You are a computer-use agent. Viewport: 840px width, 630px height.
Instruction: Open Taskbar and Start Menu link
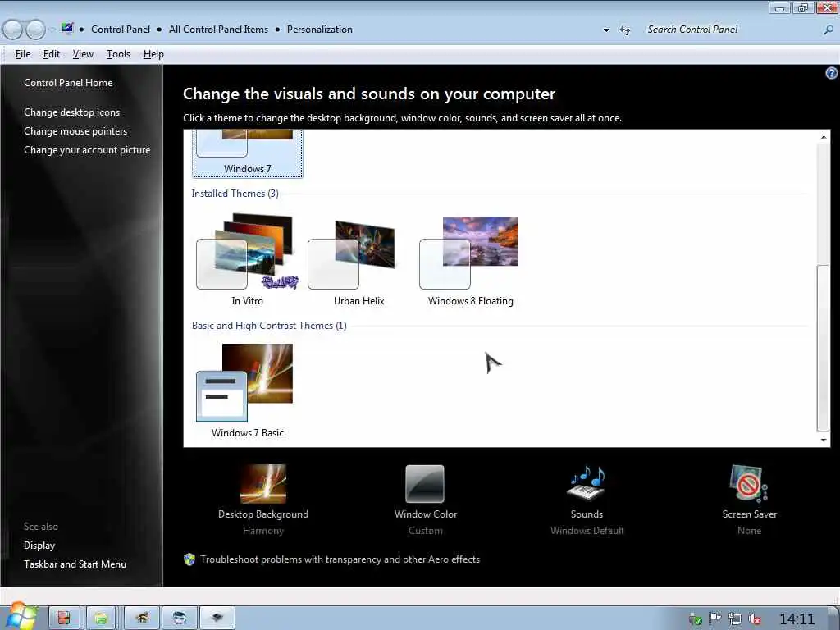[75, 564]
